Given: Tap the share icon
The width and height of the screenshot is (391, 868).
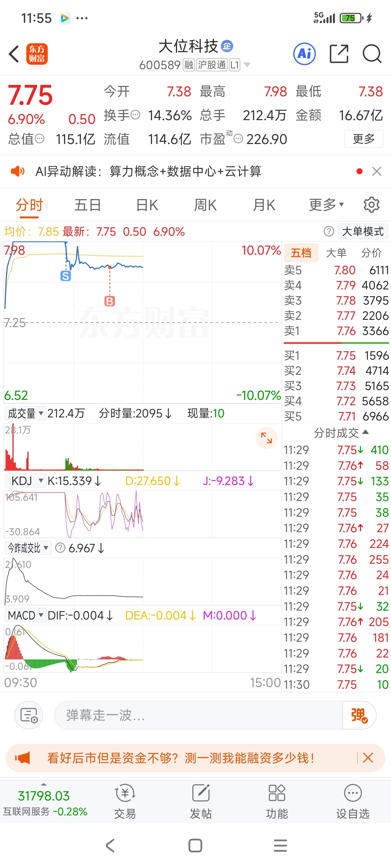Looking at the screenshot, I should tap(339, 54).
